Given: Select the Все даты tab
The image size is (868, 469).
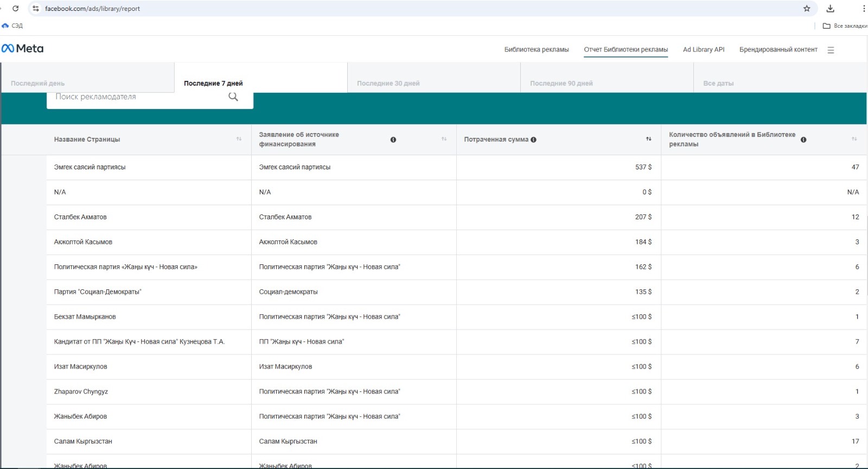Looking at the screenshot, I should [718, 83].
